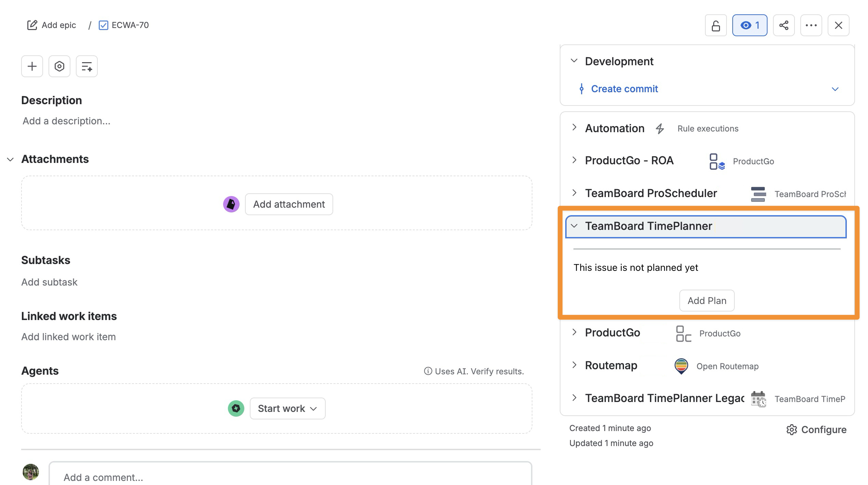Click the TeamBoard ProScheduler section title
The image size is (868, 485).
tap(651, 193)
